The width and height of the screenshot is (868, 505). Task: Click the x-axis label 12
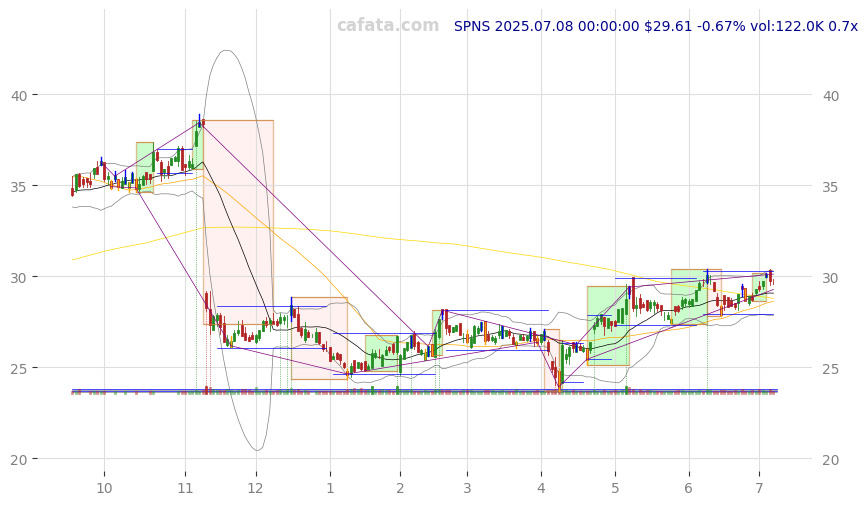pyautogui.click(x=255, y=488)
